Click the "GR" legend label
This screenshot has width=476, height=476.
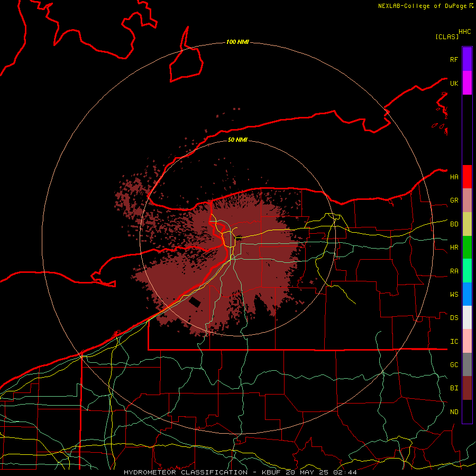pyautogui.click(x=454, y=200)
